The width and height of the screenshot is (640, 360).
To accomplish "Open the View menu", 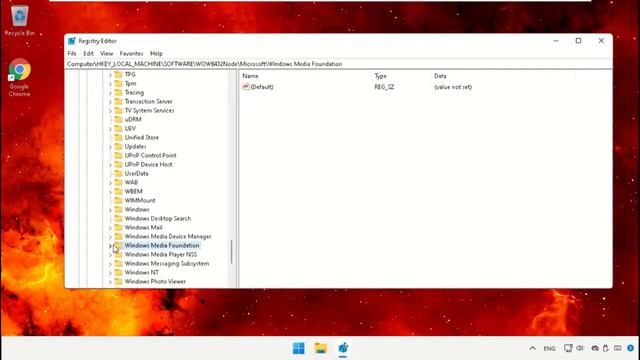I will click(x=107, y=53).
